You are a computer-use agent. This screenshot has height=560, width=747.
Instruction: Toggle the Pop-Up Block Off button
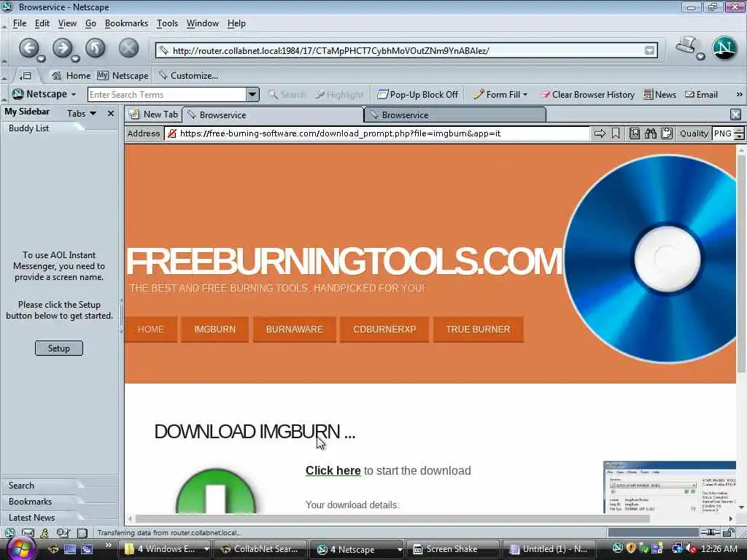418,95
